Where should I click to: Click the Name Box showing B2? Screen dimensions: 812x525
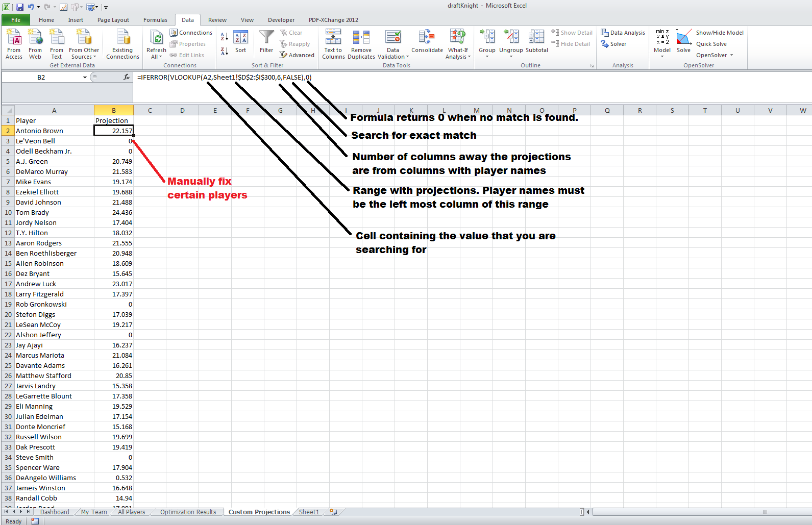click(41, 78)
